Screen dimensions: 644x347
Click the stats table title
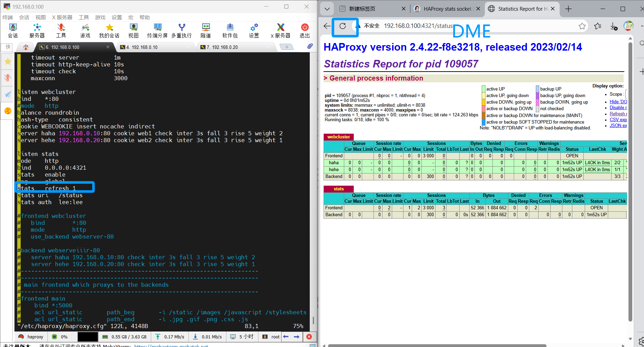coord(339,189)
